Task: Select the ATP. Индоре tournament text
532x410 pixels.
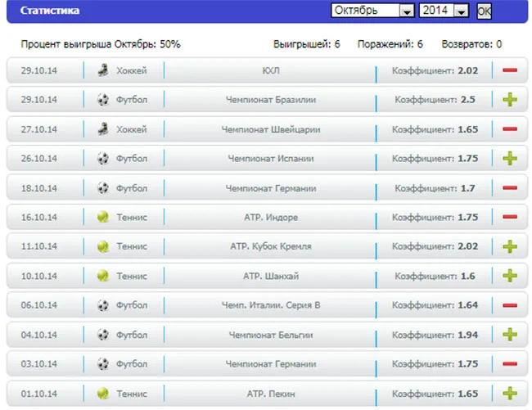Action: [271, 218]
